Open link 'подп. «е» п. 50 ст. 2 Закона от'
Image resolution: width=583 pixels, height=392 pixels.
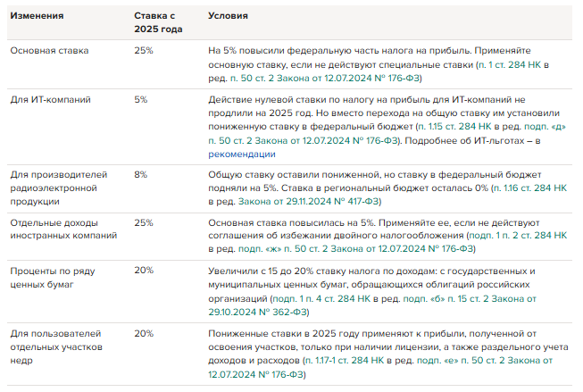485,361
